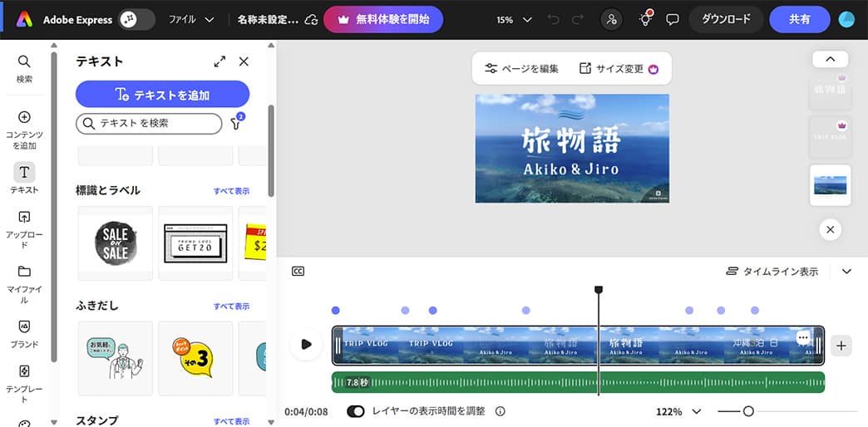Play the video timeline
The height and width of the screenshot is (427, 868).
[306, 345]
